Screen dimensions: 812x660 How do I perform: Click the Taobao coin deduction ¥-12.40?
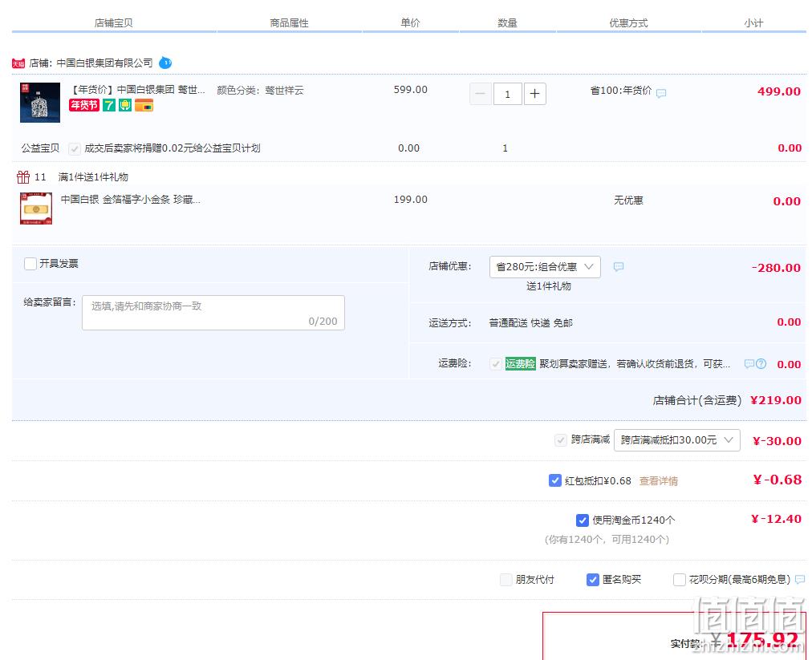tap(776, 519)
